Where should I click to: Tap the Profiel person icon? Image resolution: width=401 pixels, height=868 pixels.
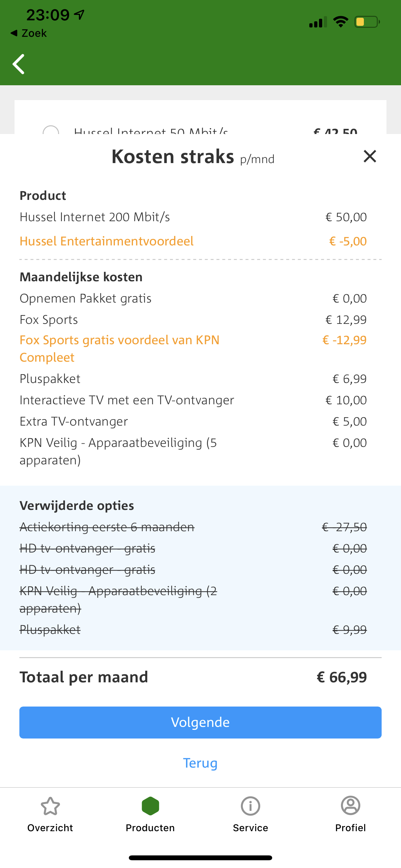pyautogui.click(x=350, y=806)
